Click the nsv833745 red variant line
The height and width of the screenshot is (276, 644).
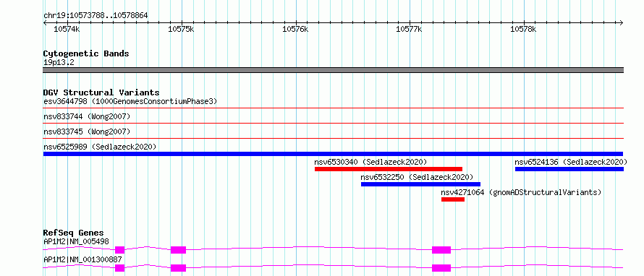333,138
